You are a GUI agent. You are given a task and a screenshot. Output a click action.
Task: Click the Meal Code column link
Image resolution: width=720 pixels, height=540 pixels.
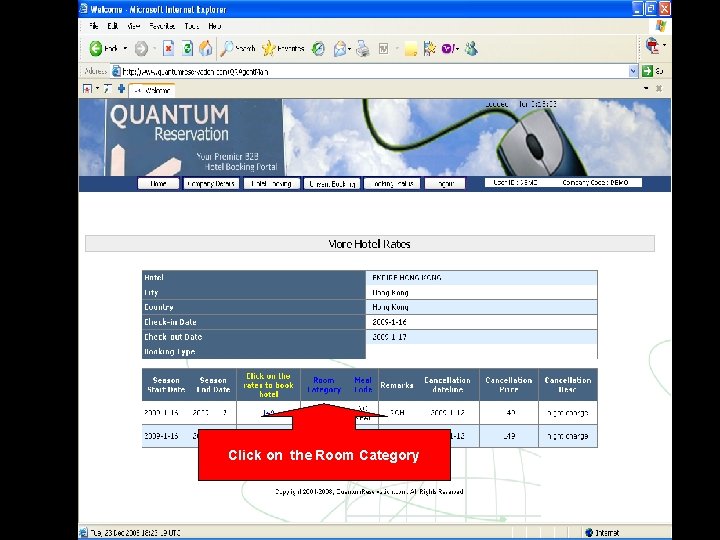point(363,385)
